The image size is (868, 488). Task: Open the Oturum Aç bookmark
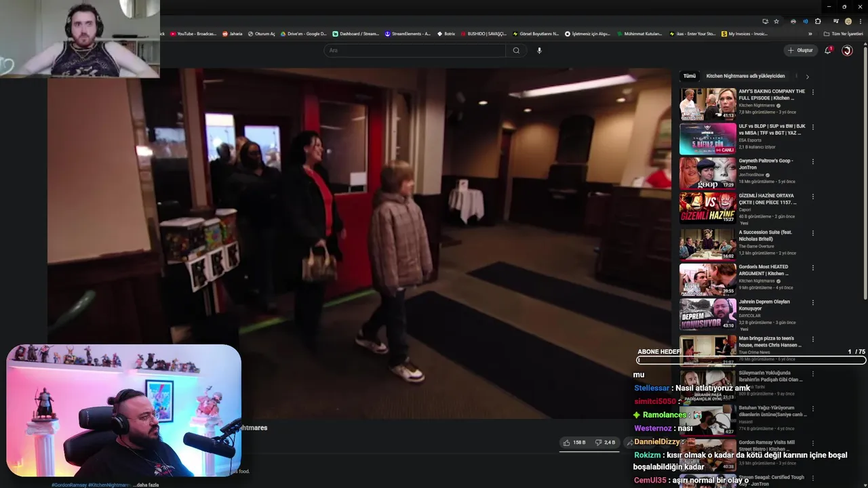tap(261, 33)
